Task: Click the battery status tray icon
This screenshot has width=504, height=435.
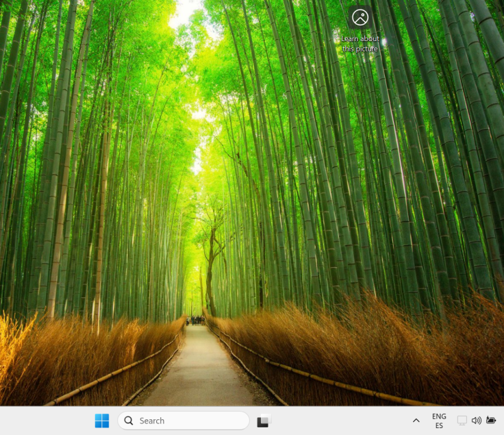Action: coord(490,421)
